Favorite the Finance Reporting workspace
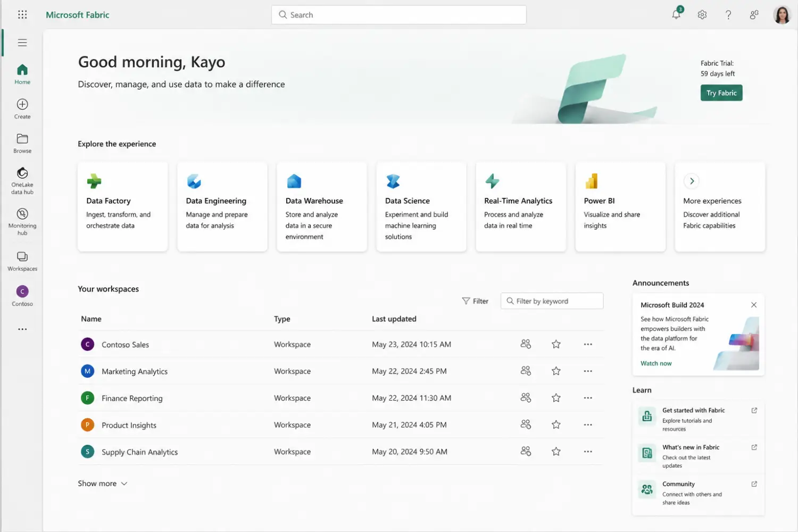This screenshot has height=532, width=798. point(556,397)
